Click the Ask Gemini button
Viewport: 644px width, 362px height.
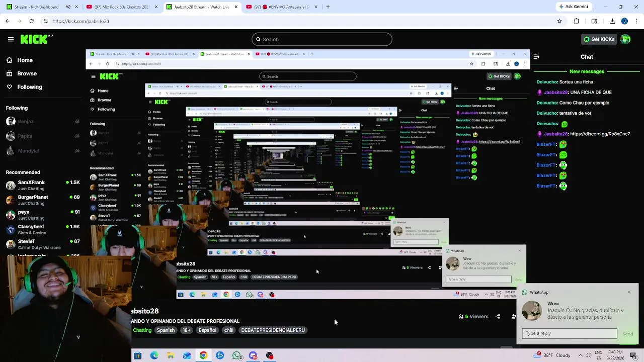point(573,7)
